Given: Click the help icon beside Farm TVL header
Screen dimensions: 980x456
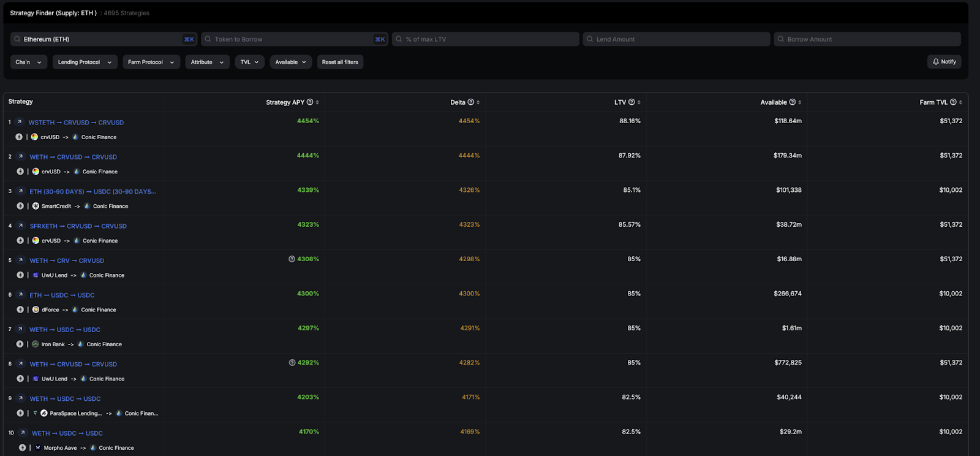Looking at the screenshot, I should pyautogui.click(x=953, y=102).
